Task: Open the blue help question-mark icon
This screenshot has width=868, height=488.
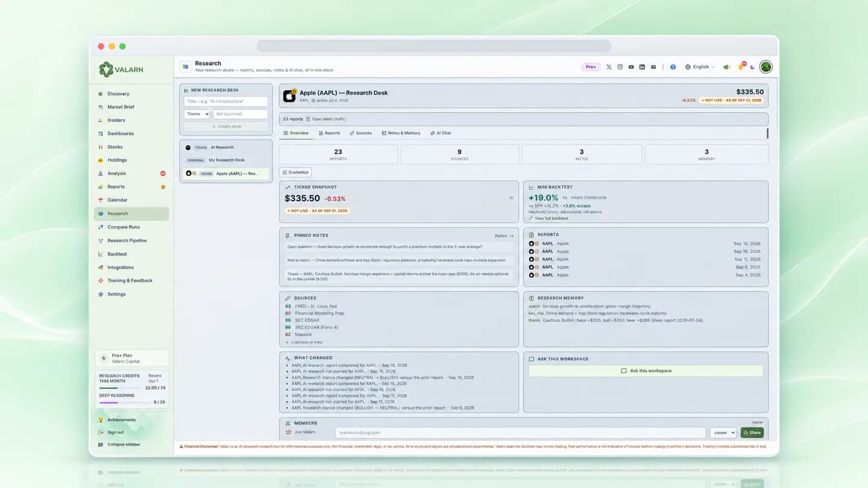Action: point(673,67)
